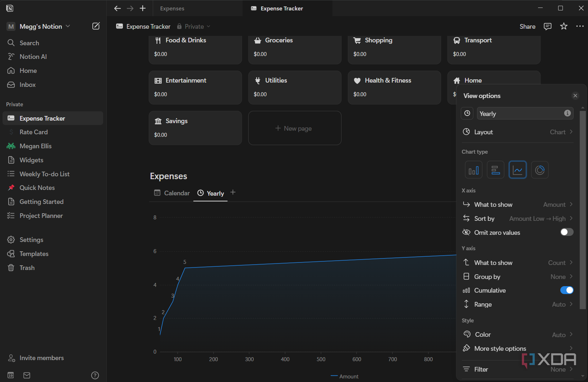Viewport: 588px width, 382px height.
Task: Expand More style options
Action: [518, 349]
